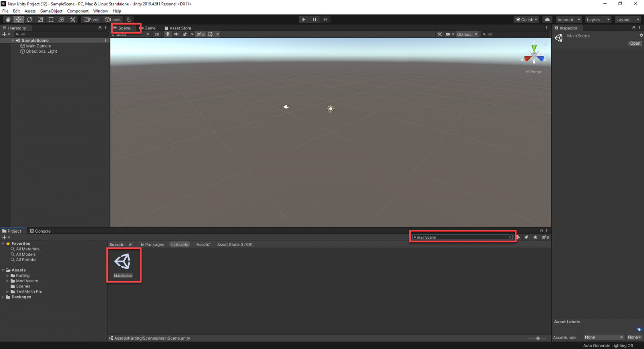Save search to favorites star
Screen dimensions: 644x349
tap(535, 237)
